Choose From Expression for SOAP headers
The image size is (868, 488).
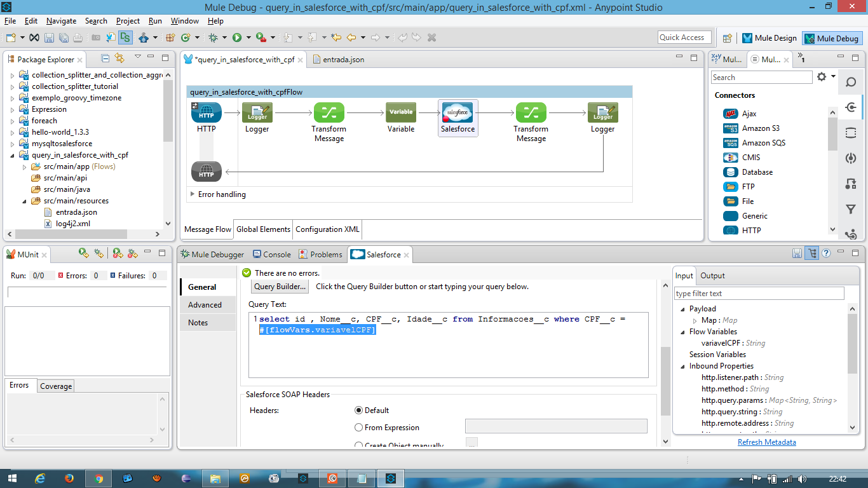(358, 427)
